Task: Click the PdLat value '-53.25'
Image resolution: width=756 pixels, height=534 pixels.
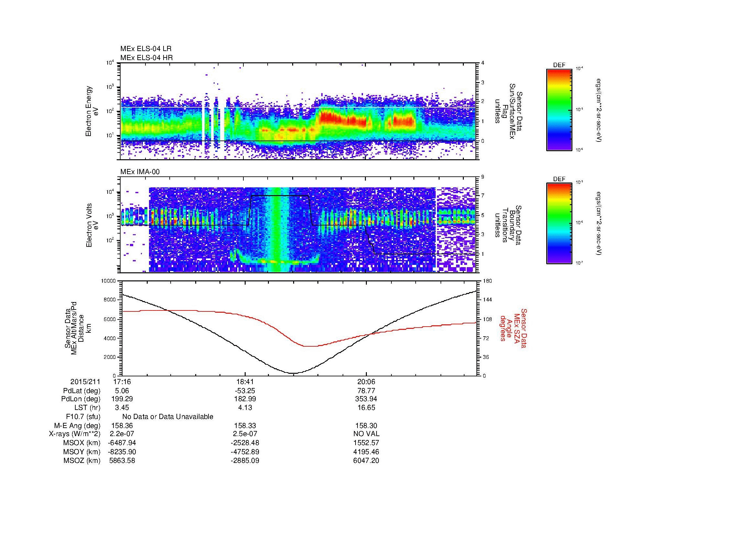Action: (245, 391)
